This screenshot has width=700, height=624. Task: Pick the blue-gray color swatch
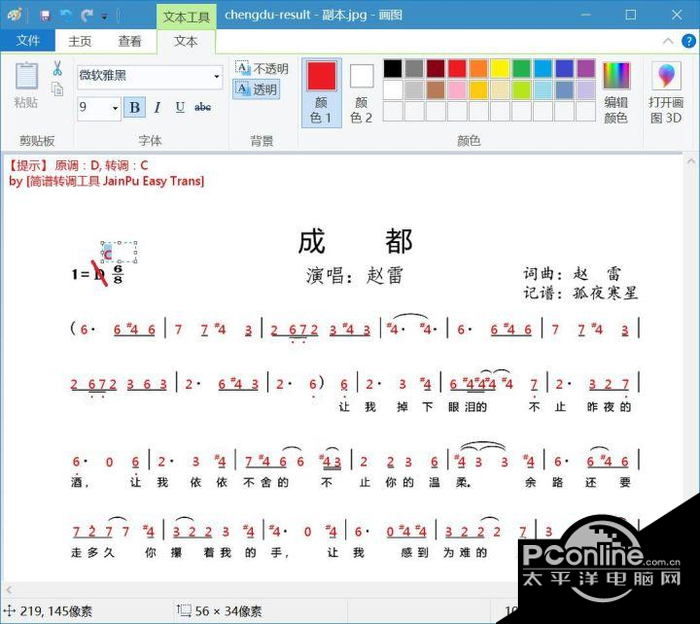tap(564, 90)
